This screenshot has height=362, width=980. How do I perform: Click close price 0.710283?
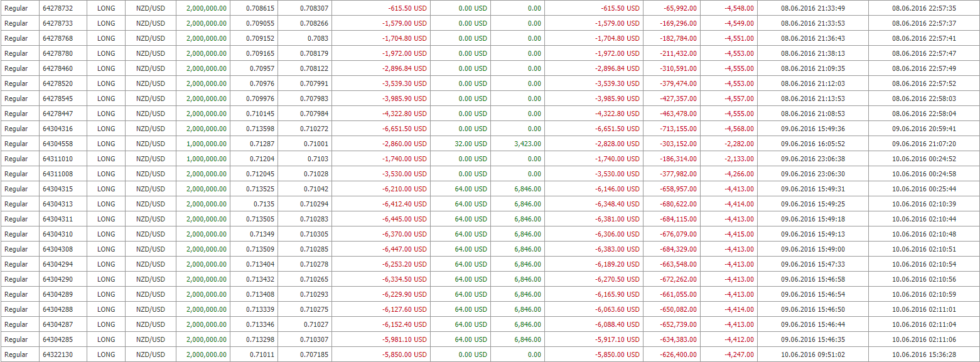(314, 219)
